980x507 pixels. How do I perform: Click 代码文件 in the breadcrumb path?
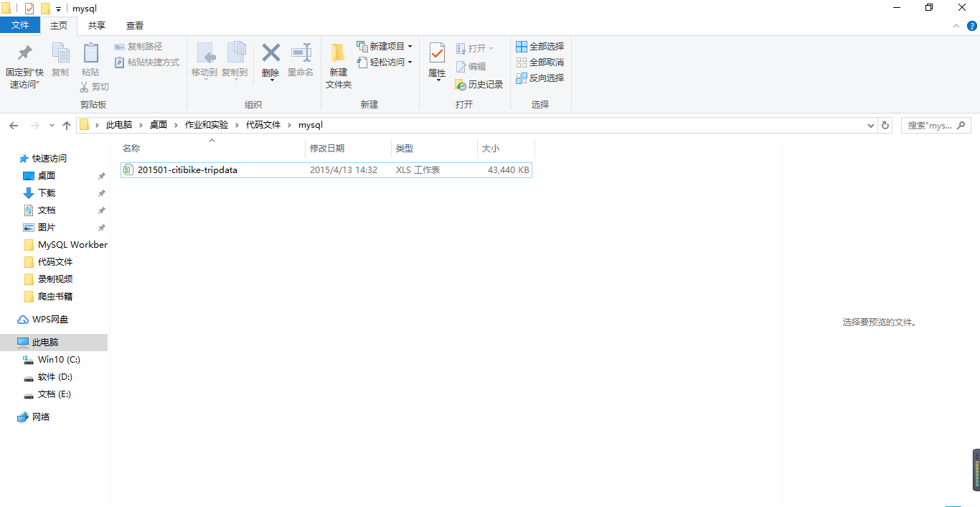tap(263, 125)
